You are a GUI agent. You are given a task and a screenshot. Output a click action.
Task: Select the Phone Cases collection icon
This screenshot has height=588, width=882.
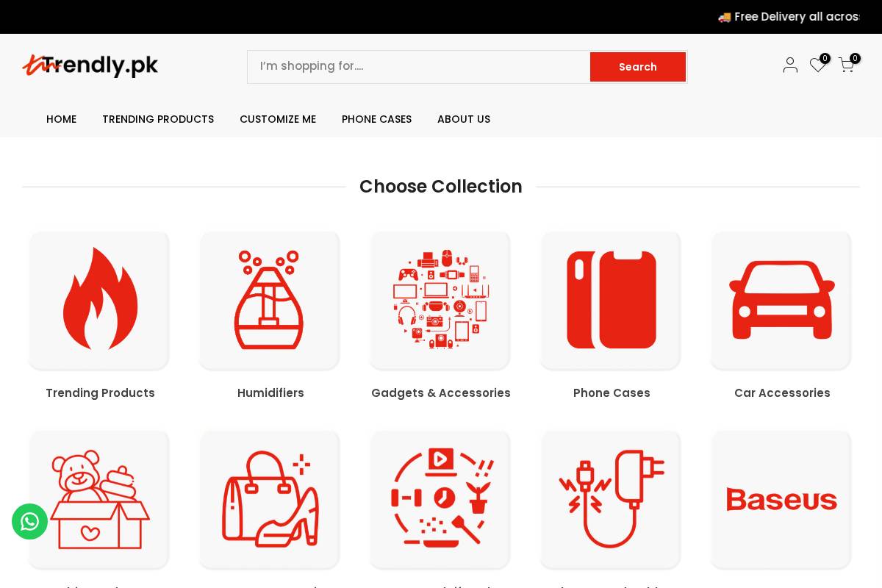610,300
